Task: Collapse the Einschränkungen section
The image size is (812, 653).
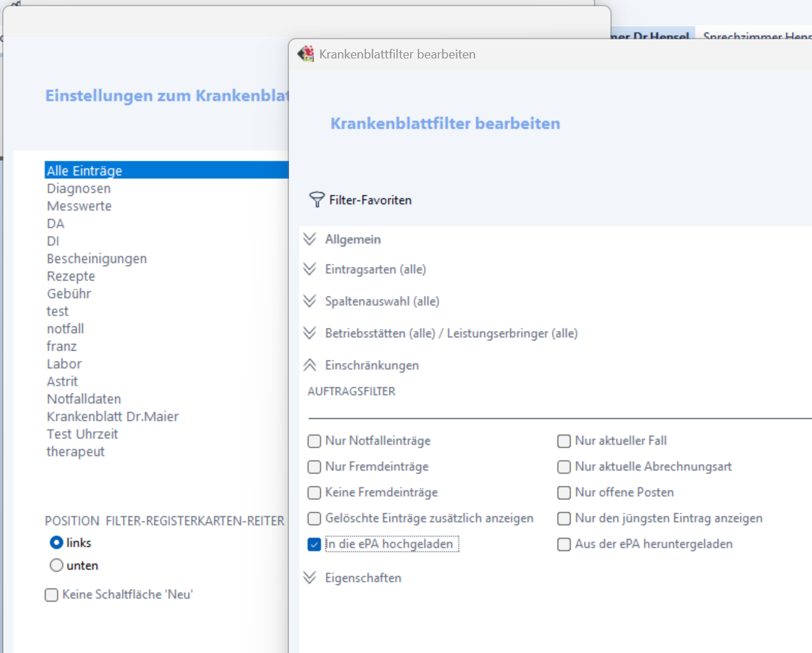Action: pos(310,365)
